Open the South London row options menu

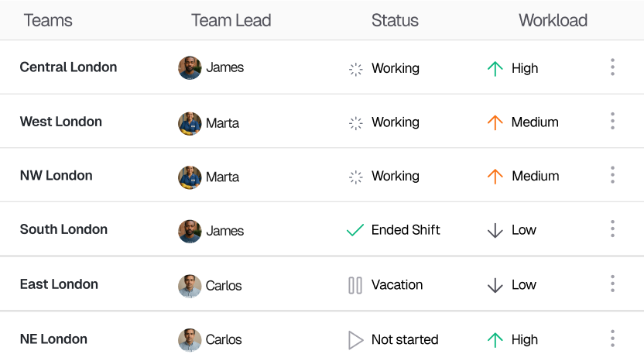(612, 229)
